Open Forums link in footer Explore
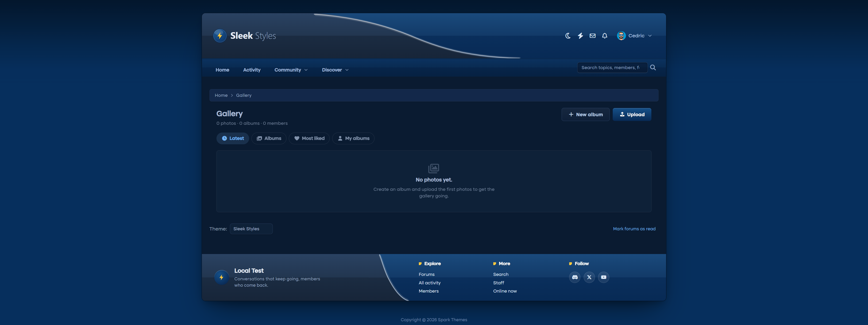Viewport: 868px width, 325px height. 427,274
